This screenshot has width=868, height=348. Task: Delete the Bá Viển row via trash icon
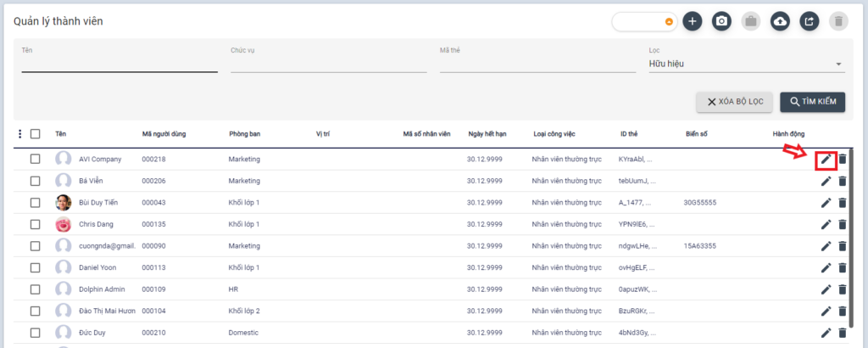pos(843,181)
